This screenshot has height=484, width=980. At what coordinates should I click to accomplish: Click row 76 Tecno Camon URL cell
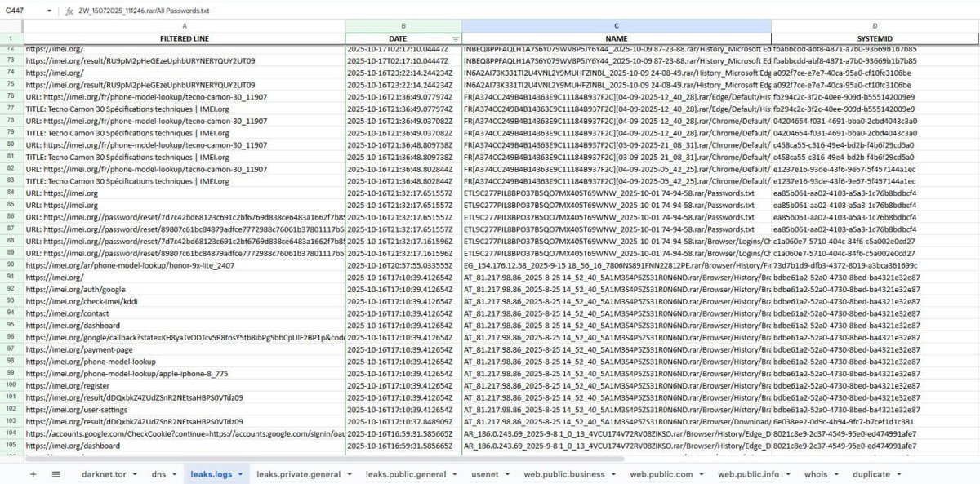pyautogui.click(x=185, y=97)
